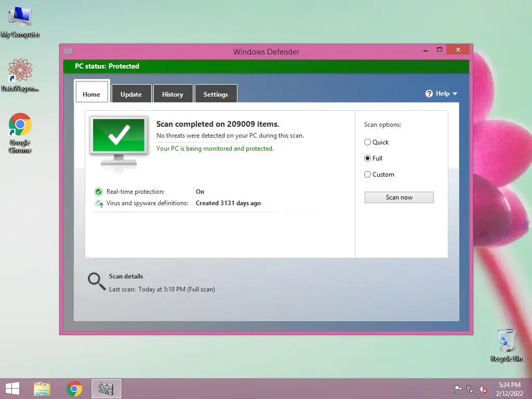Click the 'Scan options:' label
Screen dimensions: 532x399
click(382, 125)
